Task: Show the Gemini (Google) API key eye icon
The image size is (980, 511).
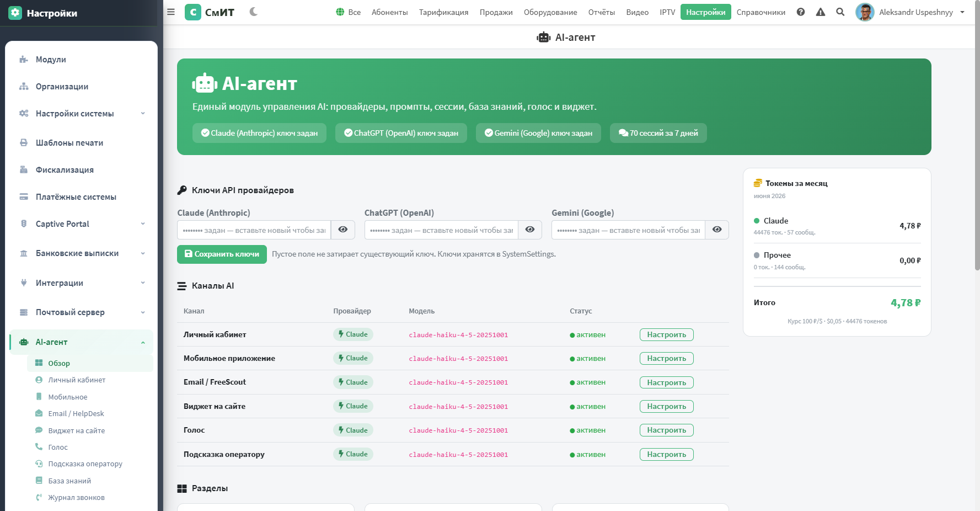Action: [717, 230]
